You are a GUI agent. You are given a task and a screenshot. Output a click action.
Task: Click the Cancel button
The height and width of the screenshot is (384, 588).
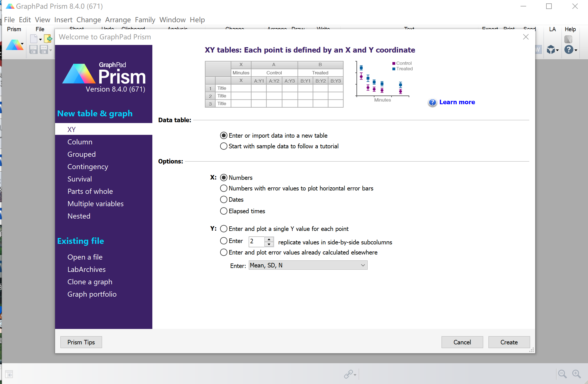pos(462,342)
